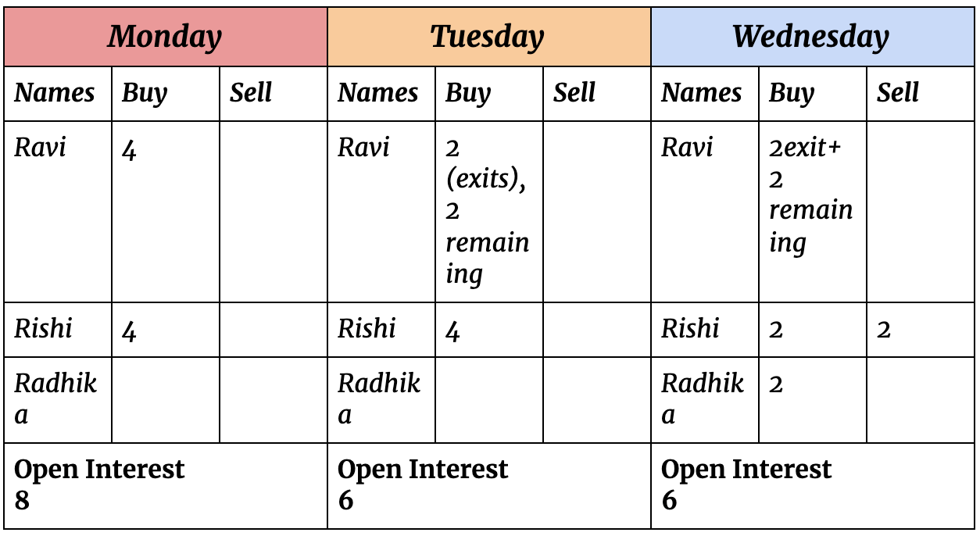980x536 pixels.
Task: Select Ravi's Wednesday Buy cell with 2exit+ text
Action: click(812, 211)
